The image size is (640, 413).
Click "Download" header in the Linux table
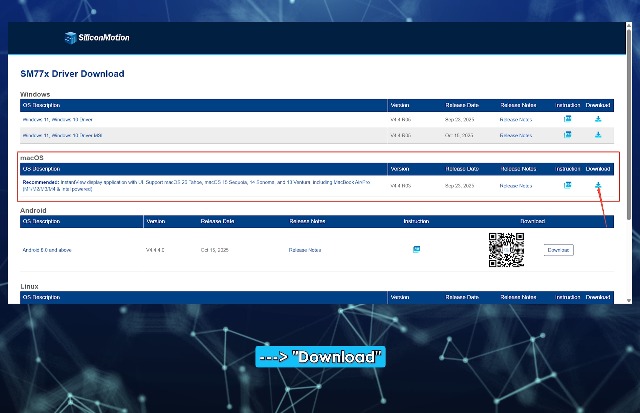click(x=598, y=297)
